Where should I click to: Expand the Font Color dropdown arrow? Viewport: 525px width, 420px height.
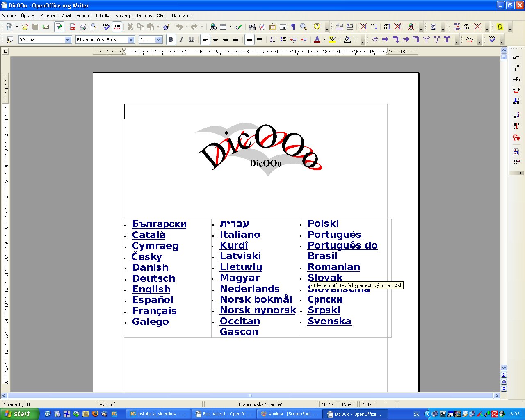tap(324, 39)
